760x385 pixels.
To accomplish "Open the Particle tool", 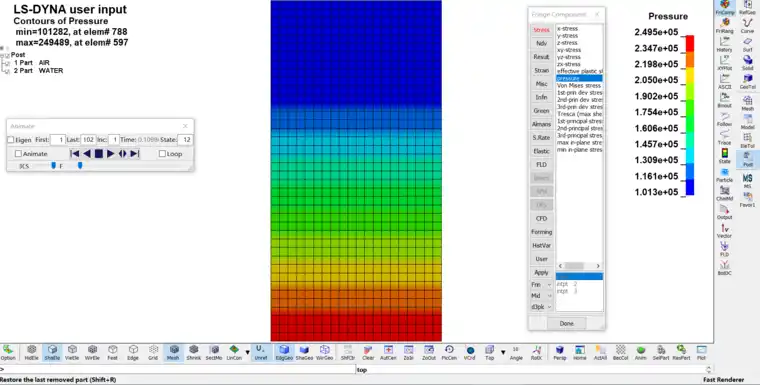I will [x=725, y=174].
